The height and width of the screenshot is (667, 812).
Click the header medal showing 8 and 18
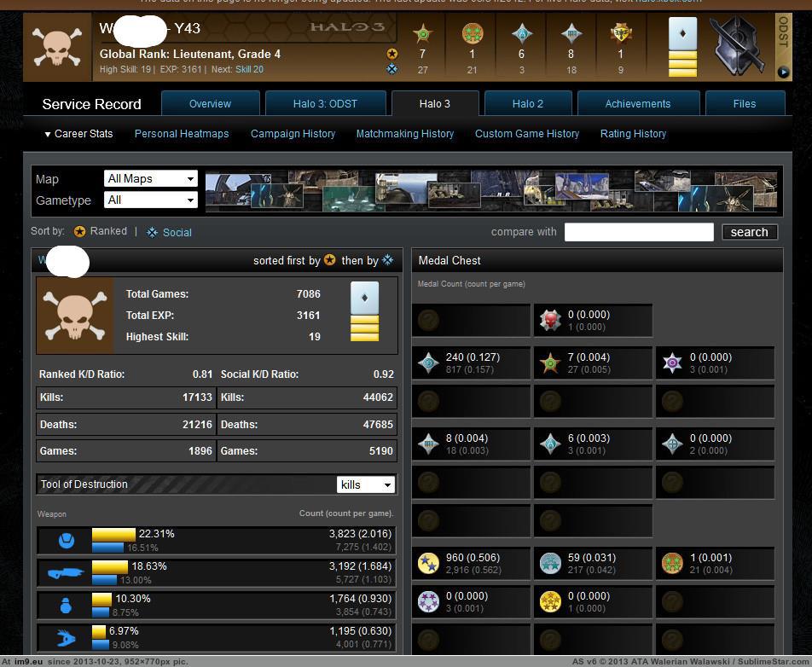tap(571, 33)
